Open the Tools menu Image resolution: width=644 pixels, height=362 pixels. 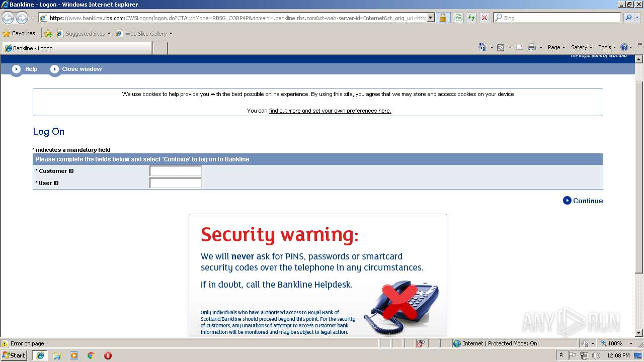pos(607,47)
